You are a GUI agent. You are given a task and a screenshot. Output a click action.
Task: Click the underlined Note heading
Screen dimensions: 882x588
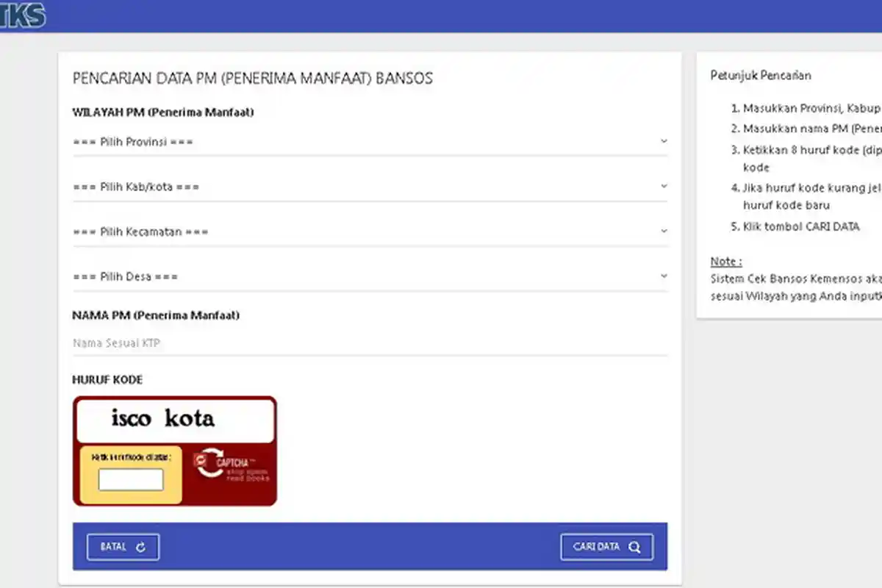tap(725, 261)
